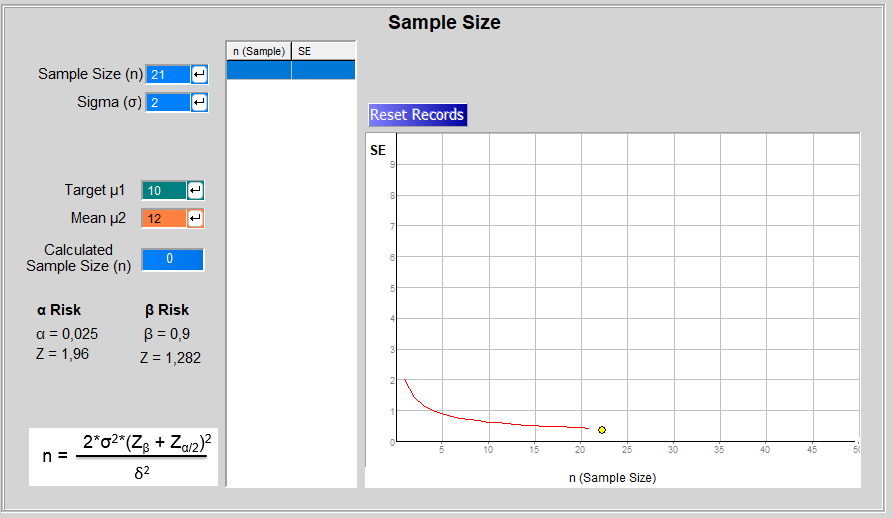This screenshot has width=893, height=518.
Task: Click the β = 0,9 risk value
Action: pos(167,334)
